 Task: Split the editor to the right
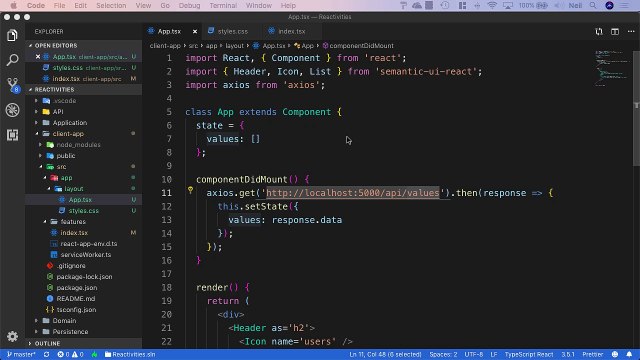(615, 31)
